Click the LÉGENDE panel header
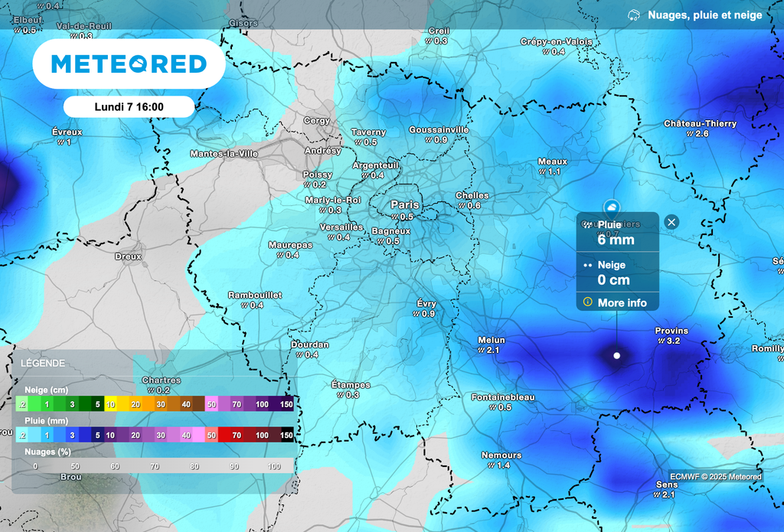 pos(43,364)
